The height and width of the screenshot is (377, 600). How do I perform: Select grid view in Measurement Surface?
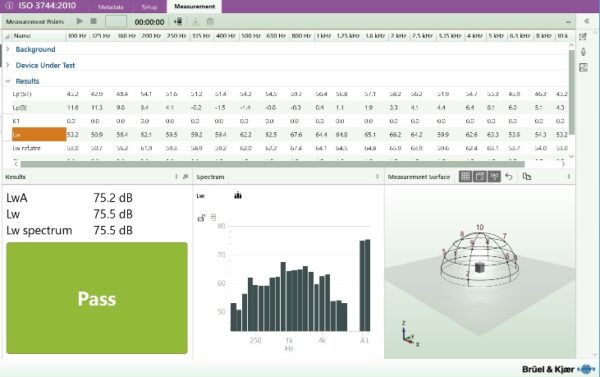[x=465, y=176]
